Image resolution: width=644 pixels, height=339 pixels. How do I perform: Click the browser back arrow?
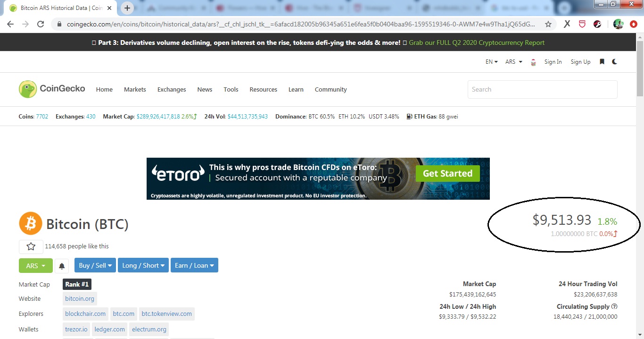pos(10,24)
